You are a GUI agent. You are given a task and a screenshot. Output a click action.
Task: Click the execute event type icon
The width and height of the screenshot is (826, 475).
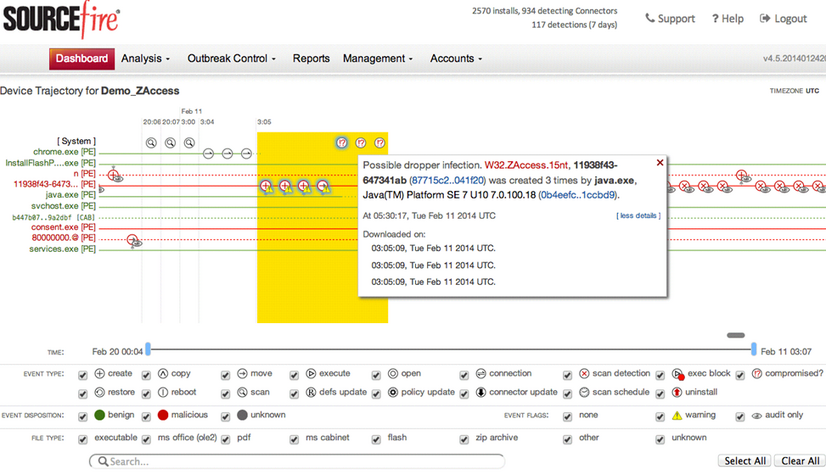pyautogui.click(x=311, y=373)
